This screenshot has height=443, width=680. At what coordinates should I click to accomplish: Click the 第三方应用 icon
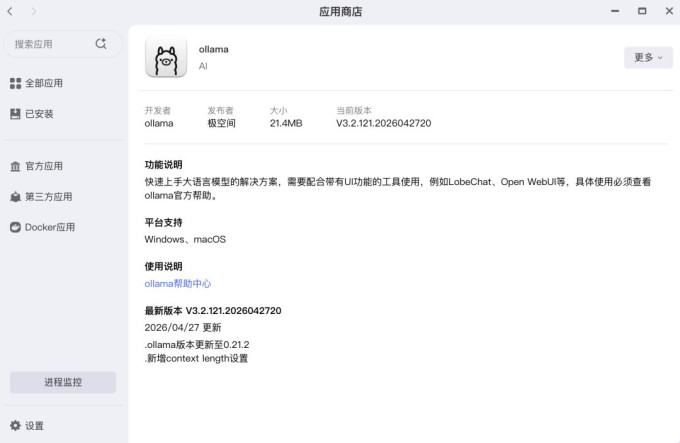tap(15, 197)
